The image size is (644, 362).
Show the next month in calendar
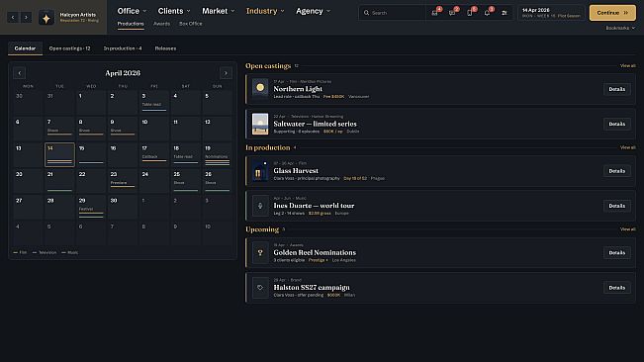click(226, 73)
